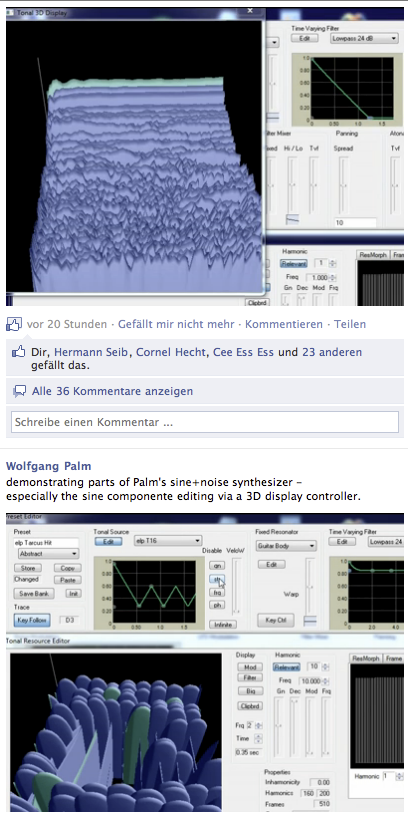Toggle the 'gn' disable button
408x814 pixels.
216,565
